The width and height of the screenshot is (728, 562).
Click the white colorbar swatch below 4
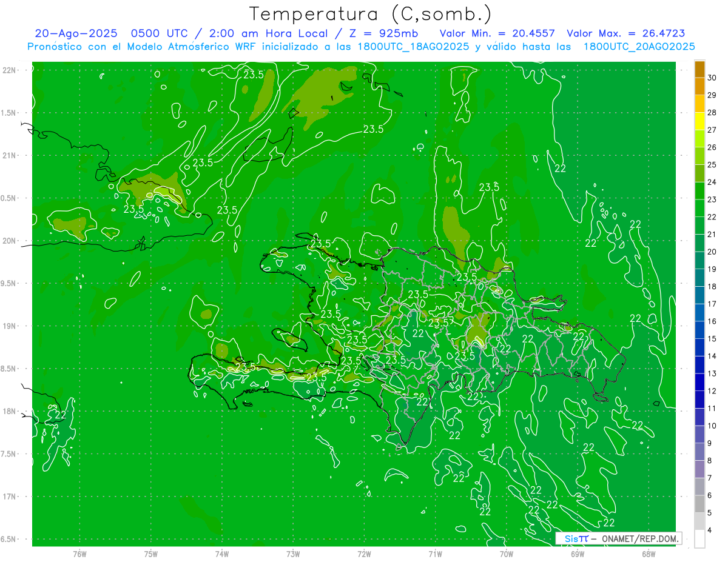click(x=699, y=539)
